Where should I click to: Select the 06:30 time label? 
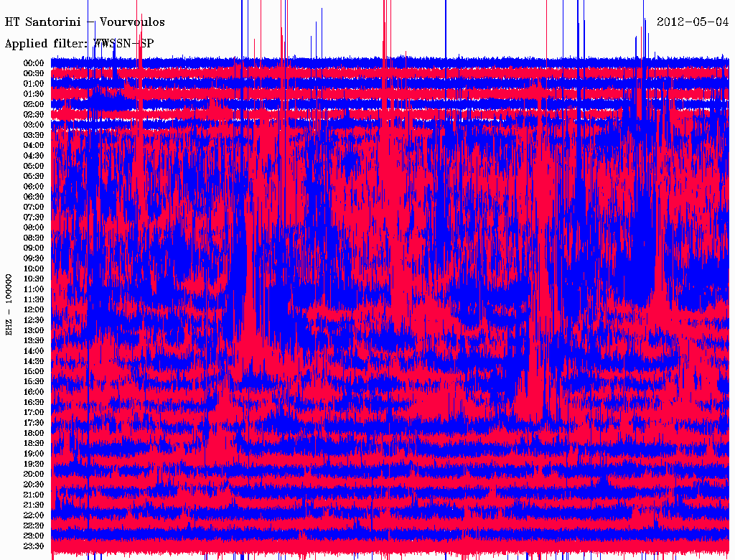pyautogui.click(x=34, y=197)
